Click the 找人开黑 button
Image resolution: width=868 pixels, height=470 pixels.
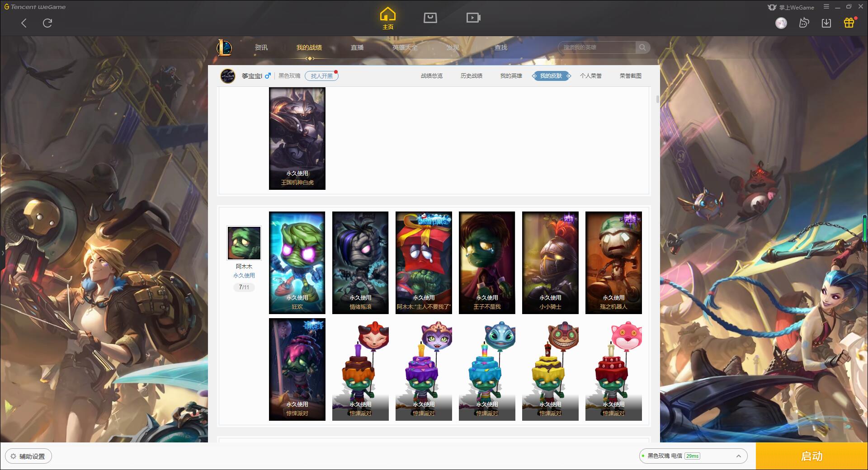point(321,76)
